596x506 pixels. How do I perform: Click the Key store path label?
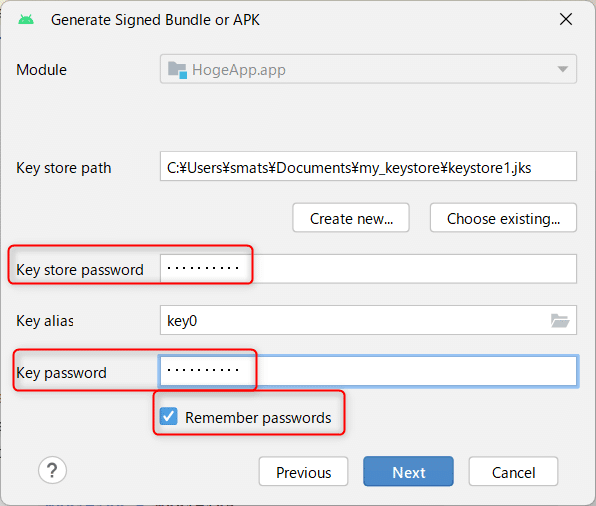point(64,168)
